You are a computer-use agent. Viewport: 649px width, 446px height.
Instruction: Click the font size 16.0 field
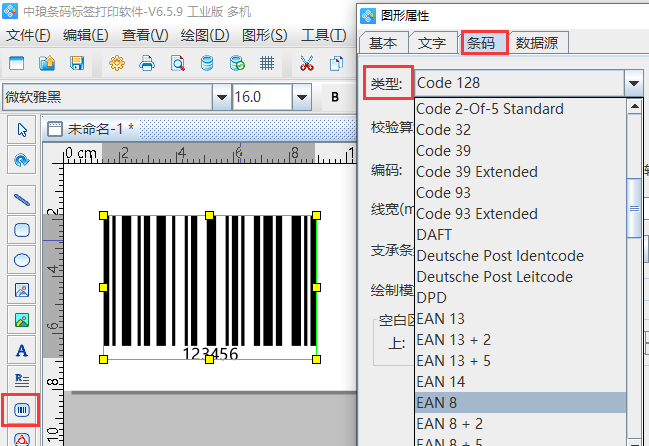tap(262, 97)
